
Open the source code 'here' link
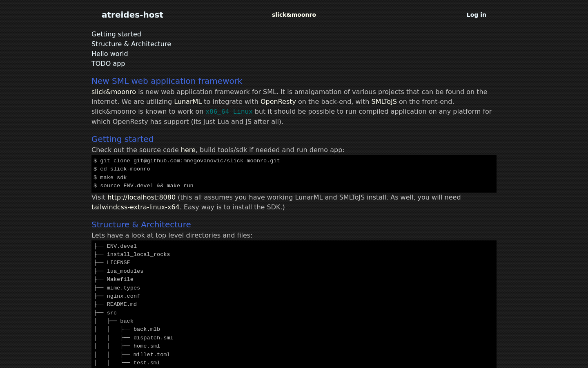click(188, 150)
